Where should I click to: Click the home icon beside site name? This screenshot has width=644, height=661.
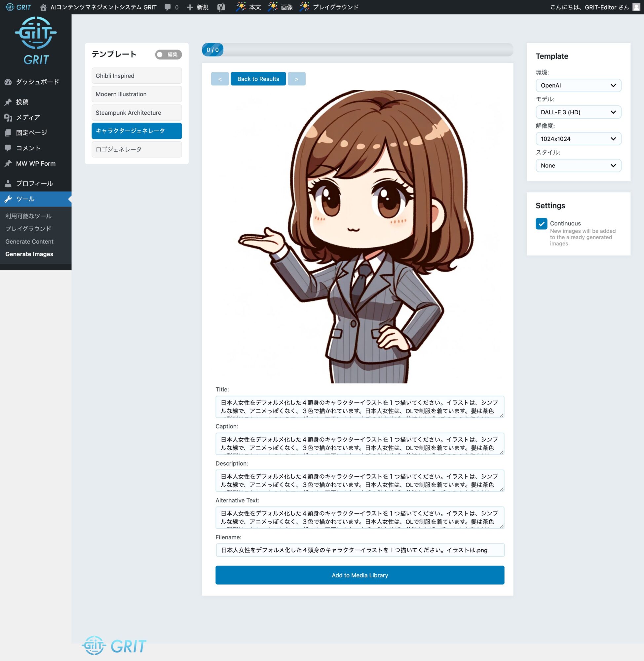coord(43,7)
